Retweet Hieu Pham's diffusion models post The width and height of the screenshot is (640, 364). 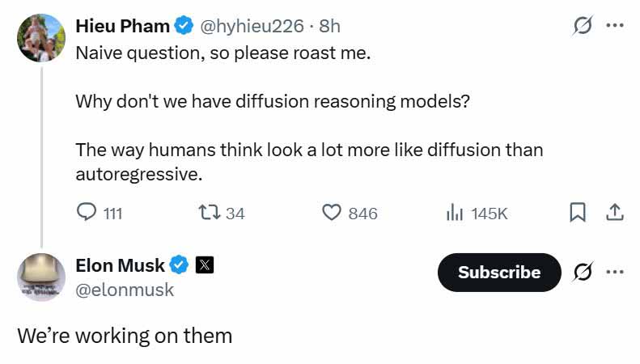(x=221, y=213)
